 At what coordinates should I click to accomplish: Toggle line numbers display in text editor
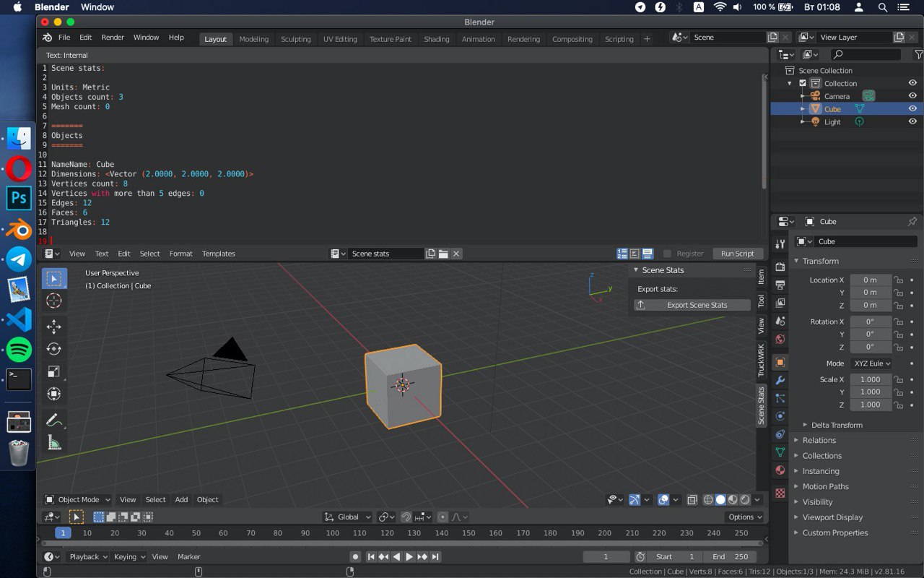(622, 254)
